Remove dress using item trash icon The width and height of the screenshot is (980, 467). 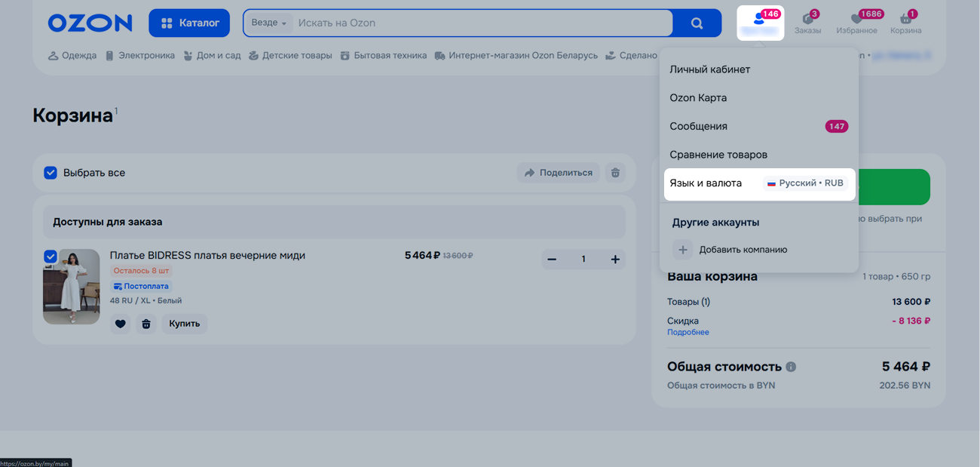click(146, 324)
